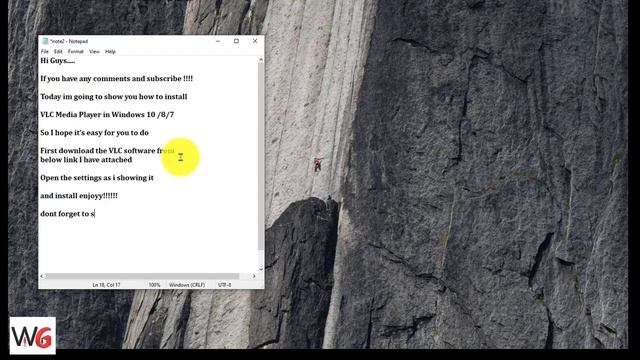Click the 'Windows (CRLF)' status entry
Screen dimensions: 640x360
point(187,285)
